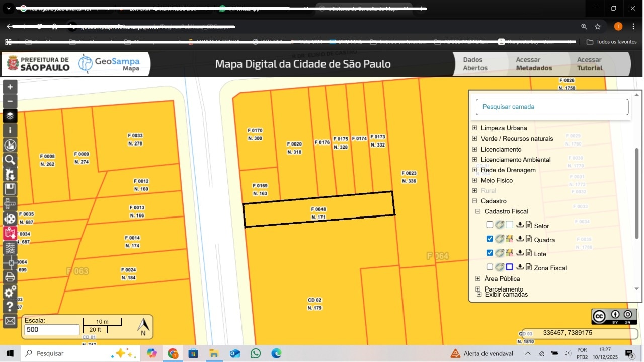Screen dimensions: 644x362
Task: Expand the Área Pública group
Action: click(x=478, y=278)
